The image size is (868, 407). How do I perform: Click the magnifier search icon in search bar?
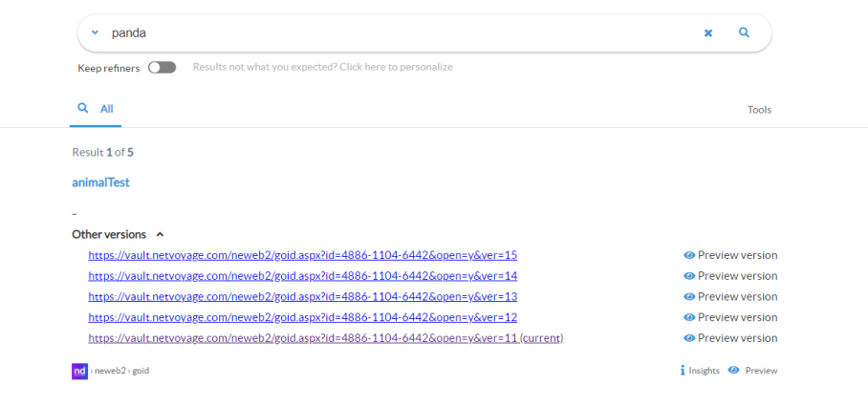pos(744,32)
